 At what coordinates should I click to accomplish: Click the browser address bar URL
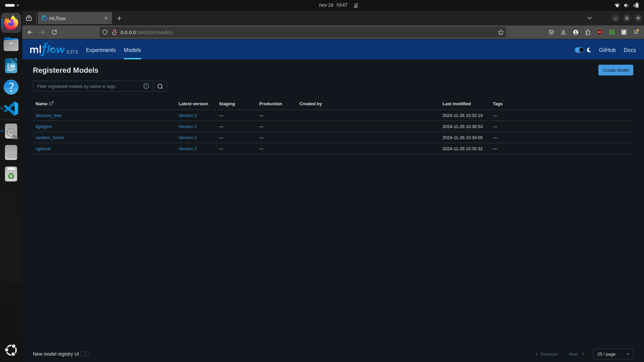[147, 32]
